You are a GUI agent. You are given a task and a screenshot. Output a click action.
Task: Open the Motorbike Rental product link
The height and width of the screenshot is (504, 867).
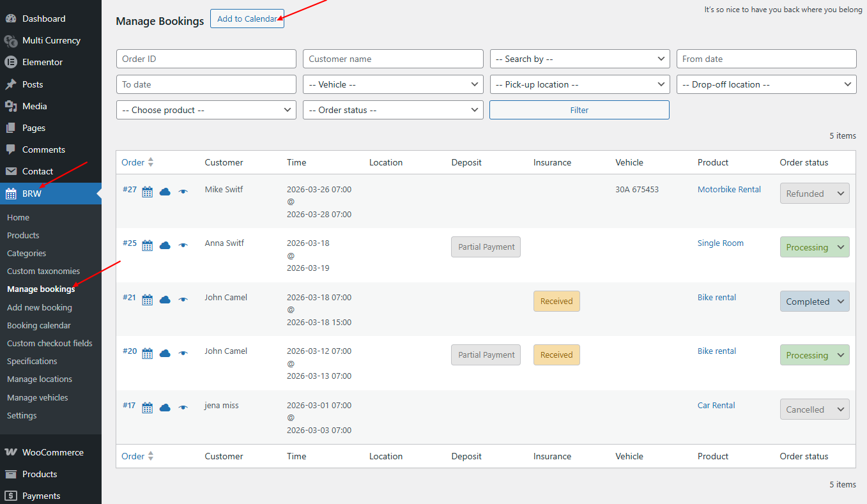point(729,189)
